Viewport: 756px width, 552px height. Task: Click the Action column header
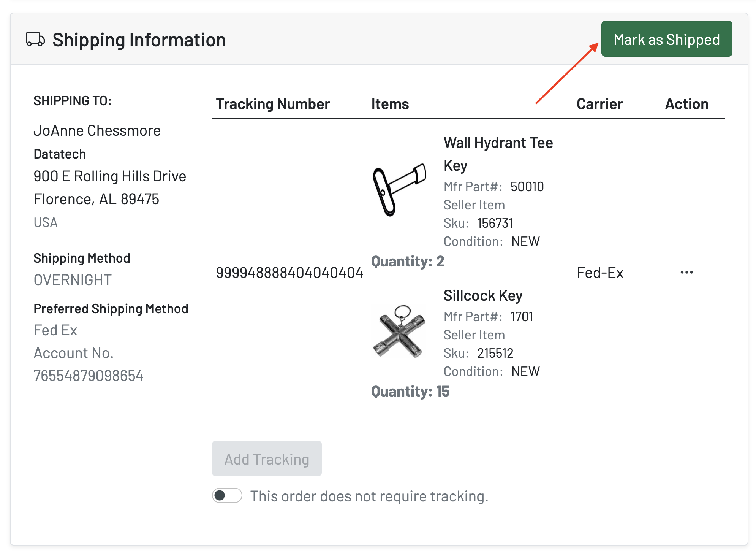coord(686,104)
